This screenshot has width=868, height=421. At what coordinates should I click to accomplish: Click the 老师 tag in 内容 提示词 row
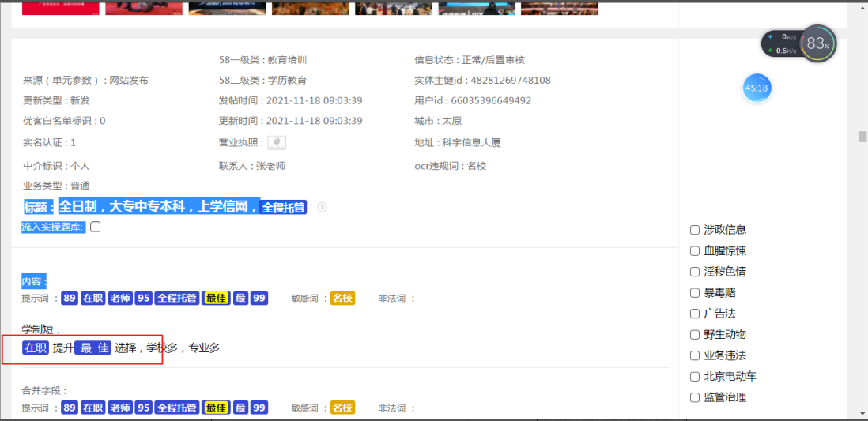119,299
